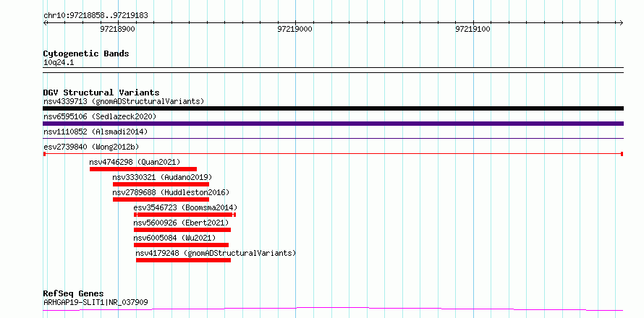Click the red bar under nsv4746298
The image size is (644, 318).
[x=143, y=169]
